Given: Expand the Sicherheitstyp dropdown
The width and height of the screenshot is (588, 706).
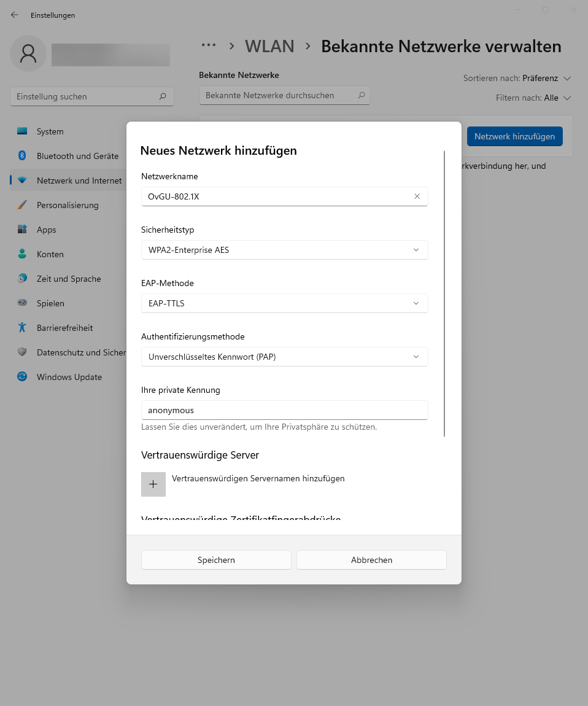Looking at the screenshot, I should (285, 250).
